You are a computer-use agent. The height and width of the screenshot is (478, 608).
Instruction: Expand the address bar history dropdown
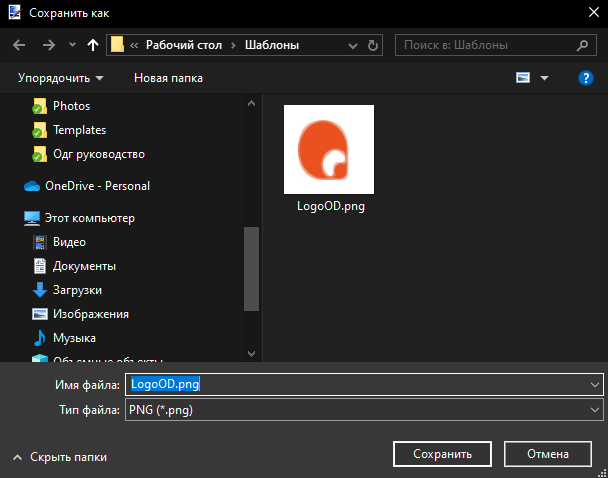[x=353, y=46]
